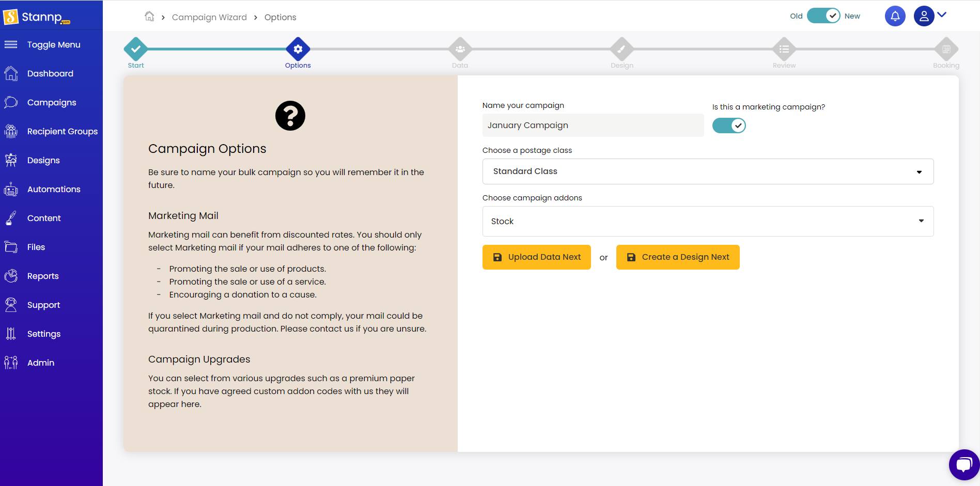
Task: Click 'Is this a marketing campaign?' label
Action: click(769, 107)
